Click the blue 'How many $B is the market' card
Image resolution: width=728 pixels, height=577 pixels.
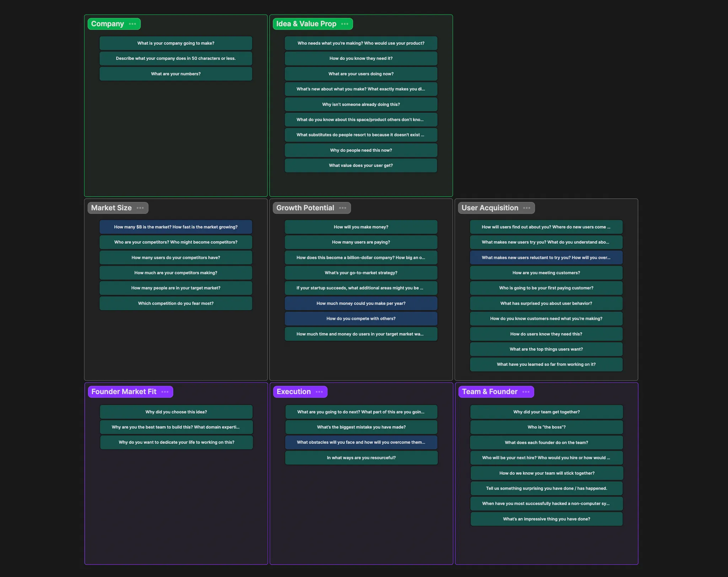(176, 227)
